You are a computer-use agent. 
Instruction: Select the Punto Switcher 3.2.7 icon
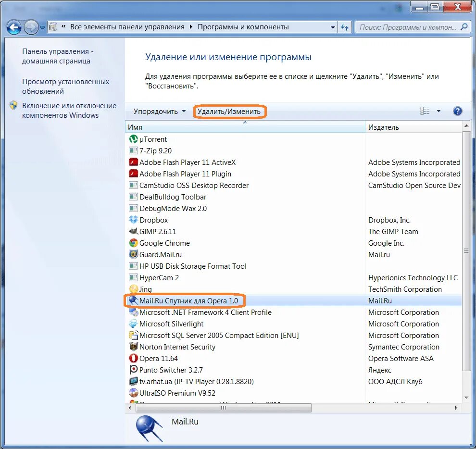133,370
